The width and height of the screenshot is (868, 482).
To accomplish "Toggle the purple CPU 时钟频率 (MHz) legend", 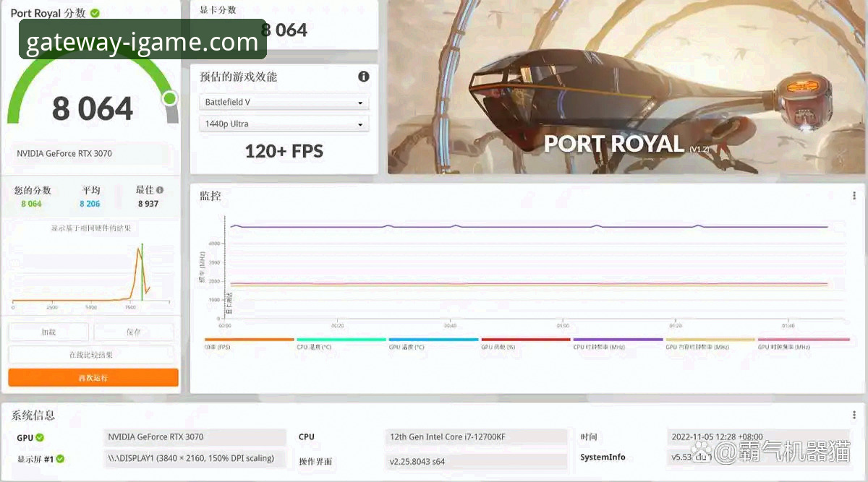I will [618, 344].
